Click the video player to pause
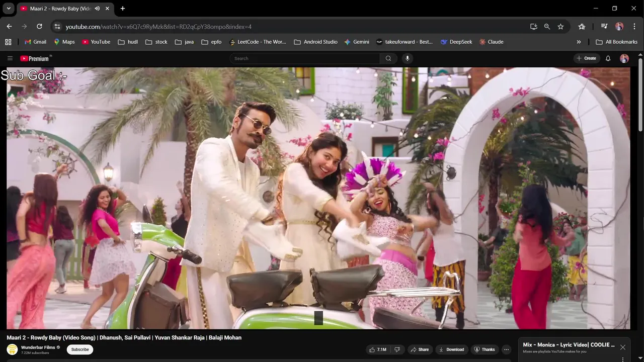 point(318,198)
